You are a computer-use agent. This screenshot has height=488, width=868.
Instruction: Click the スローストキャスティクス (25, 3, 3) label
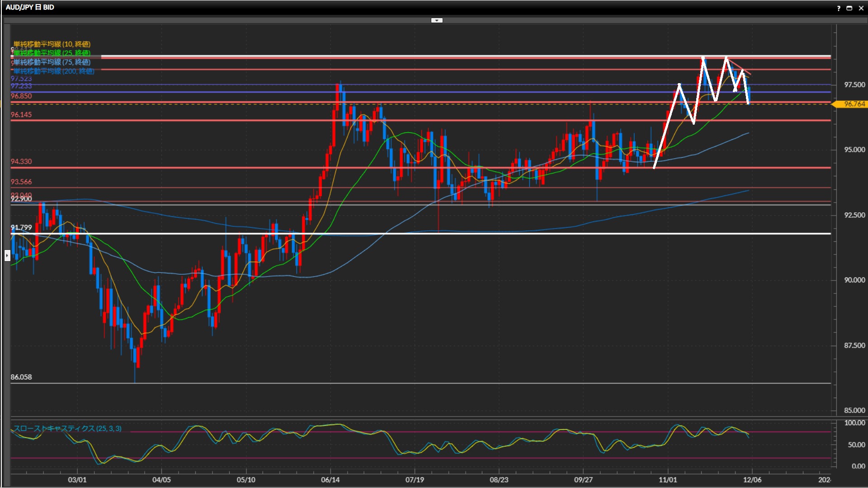67,428
